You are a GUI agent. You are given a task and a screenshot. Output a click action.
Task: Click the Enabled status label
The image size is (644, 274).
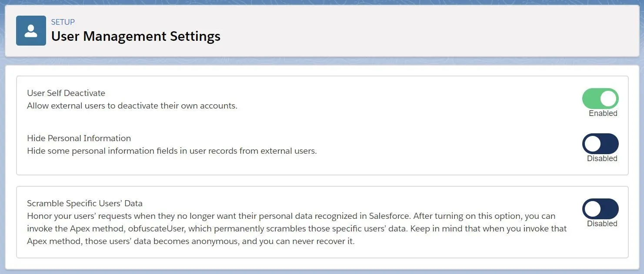pyautogui.click(x=603, y=113)
